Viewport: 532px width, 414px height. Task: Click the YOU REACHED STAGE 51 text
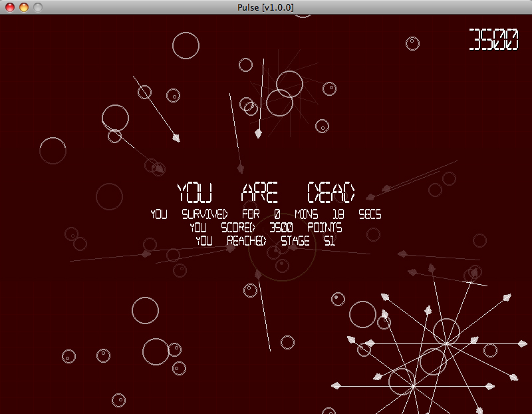[266, 241]
